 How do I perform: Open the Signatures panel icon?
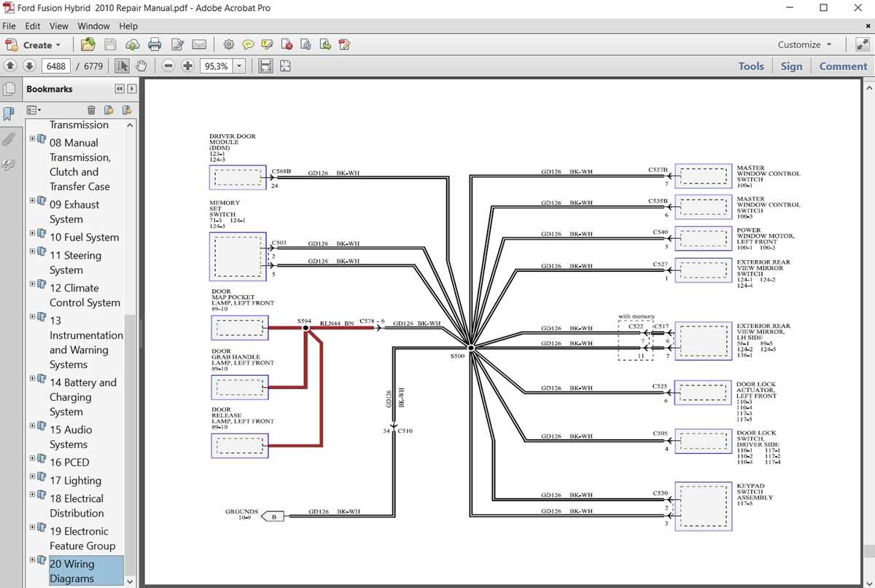[x=9, y=165]
